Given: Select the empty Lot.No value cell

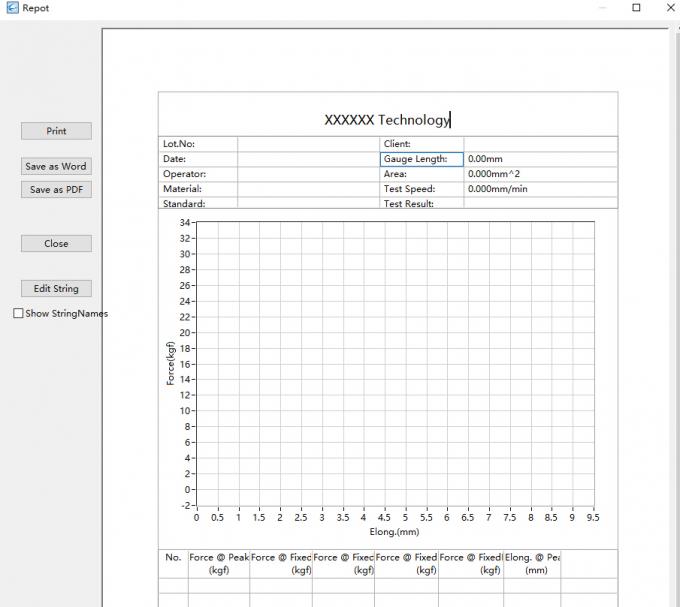Looking at the screenshot, I should pos(306,144).
